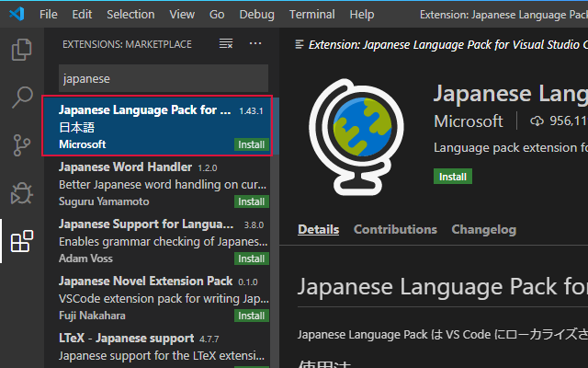This screenshot has height=368, width=588.
Task: Open the Go menu
Action: coord(217,15)
